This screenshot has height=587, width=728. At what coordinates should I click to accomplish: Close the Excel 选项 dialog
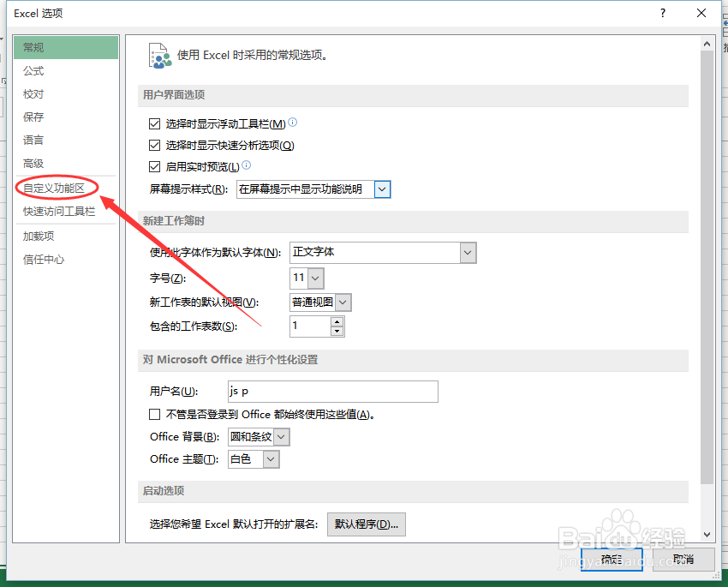pos(701,13)
